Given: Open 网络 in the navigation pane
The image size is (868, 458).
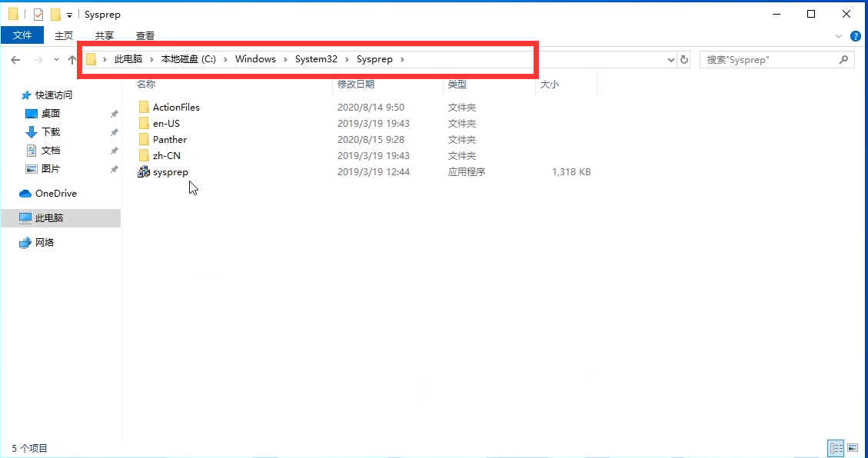Looking at the screenshot, I should pos(45,242).
